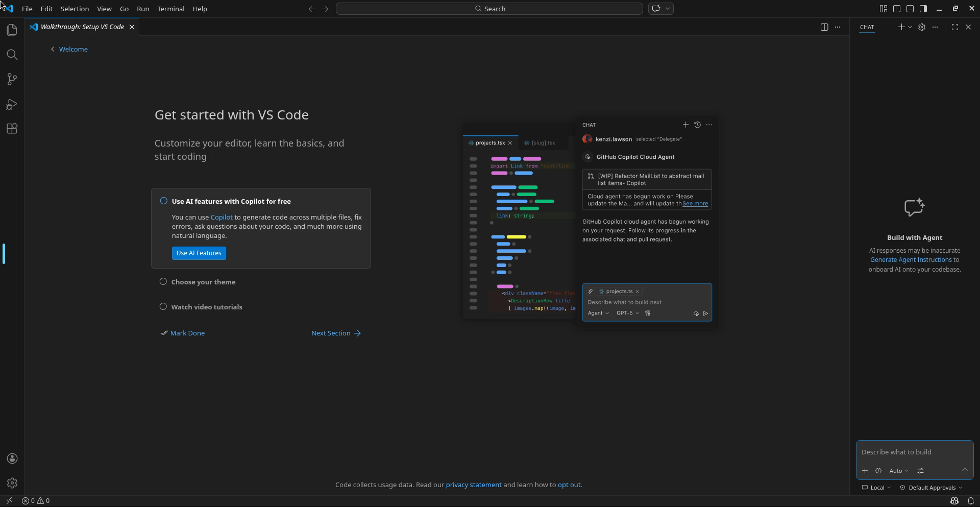This screenshot has height=507, width=980.
Task: Expand the Default Approvals dropdown
Action: [931, 488]
